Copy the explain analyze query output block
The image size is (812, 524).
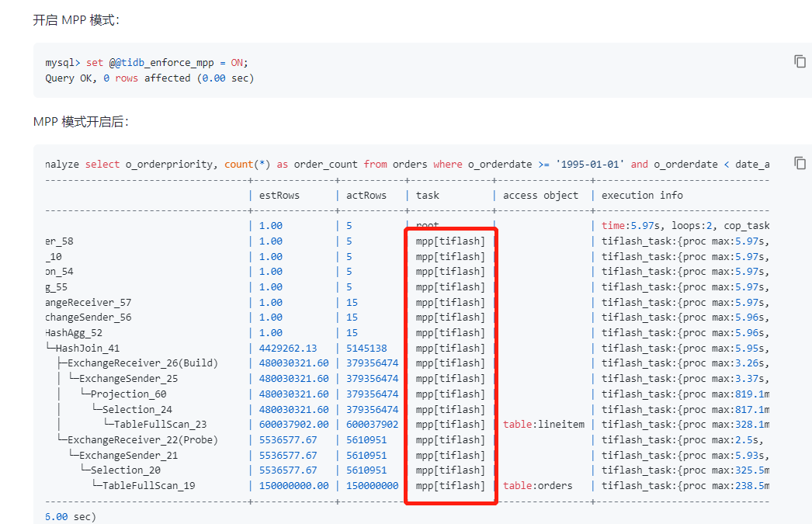(x=800, y=163)
